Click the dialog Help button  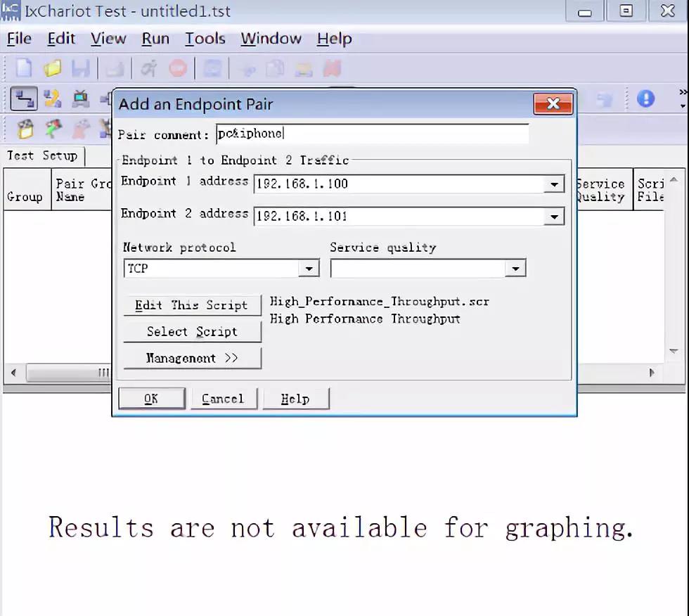[296, 399]
